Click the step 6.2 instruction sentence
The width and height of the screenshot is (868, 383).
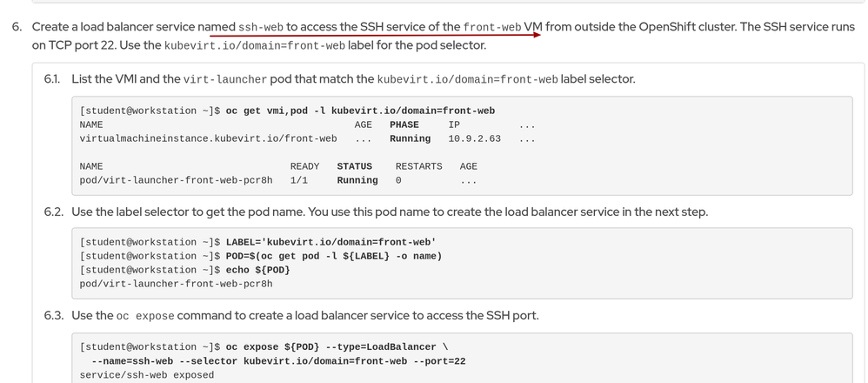coord(390,212)
